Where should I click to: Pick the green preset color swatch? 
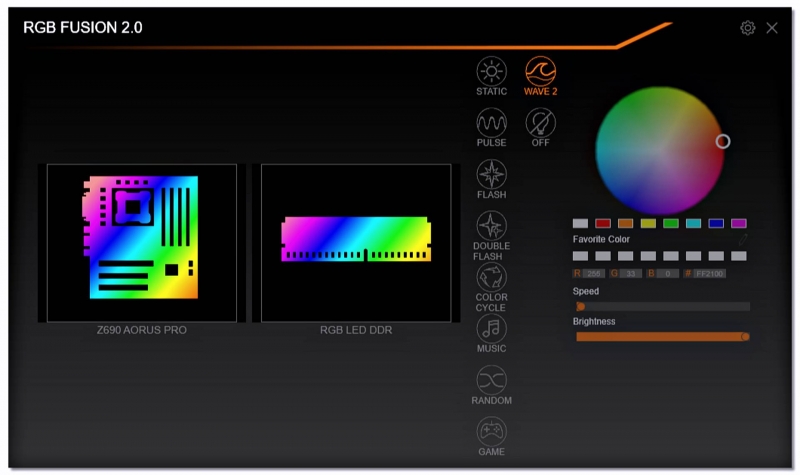pyautogui.click(x=670, y=223)
